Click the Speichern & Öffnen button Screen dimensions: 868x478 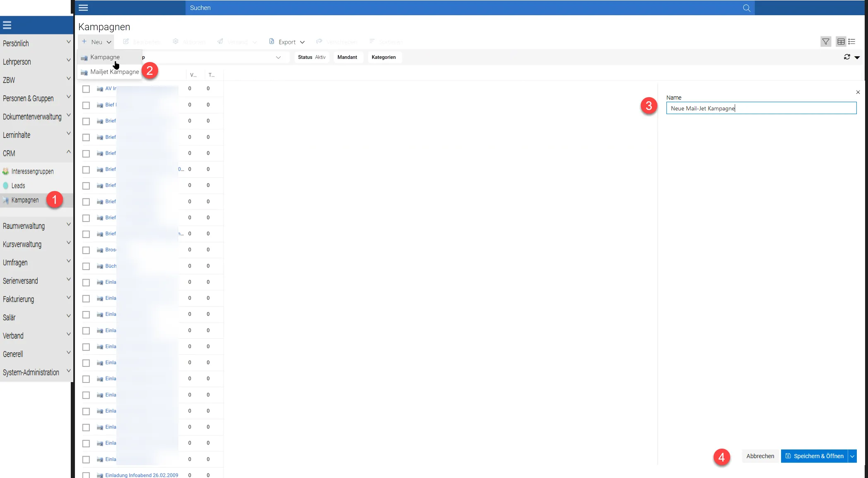point(814,456)
